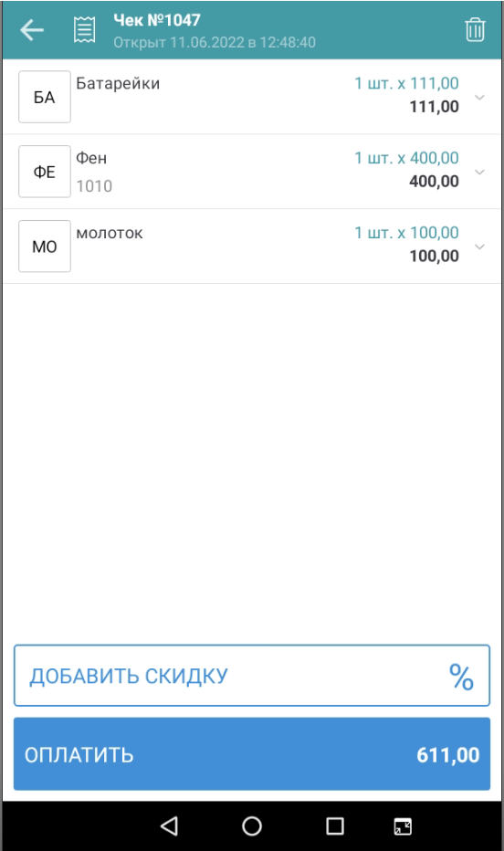Open recent apps with the square button
Image resolution: width=504 pixels, height=851 pixels.
335,826
